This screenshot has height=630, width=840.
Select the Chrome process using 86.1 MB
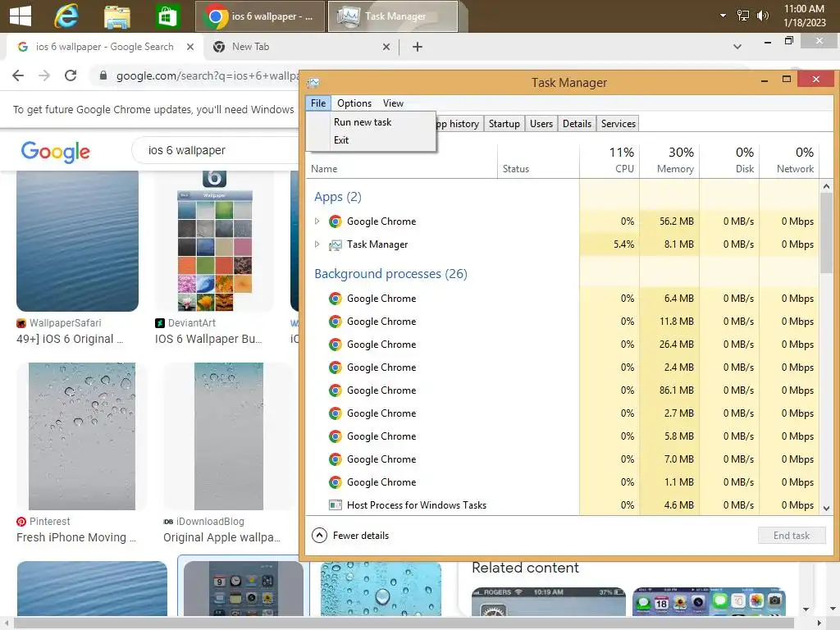563,390
